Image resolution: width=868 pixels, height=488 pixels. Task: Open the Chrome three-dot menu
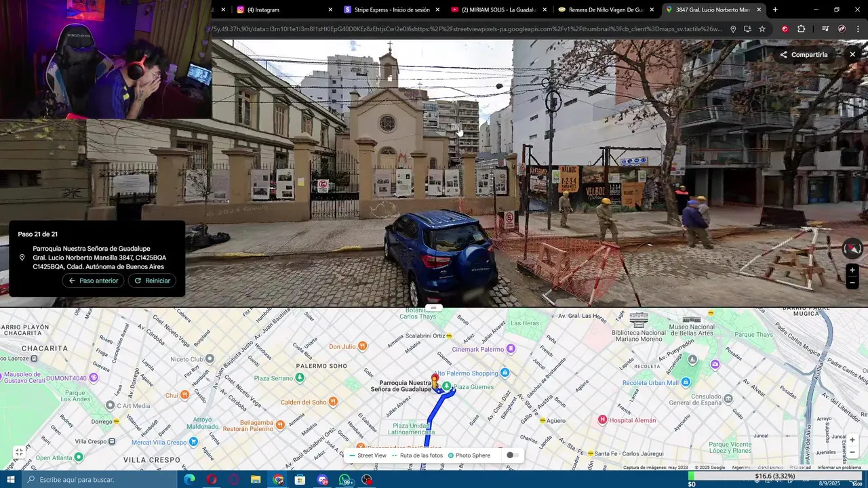[856, 29]
